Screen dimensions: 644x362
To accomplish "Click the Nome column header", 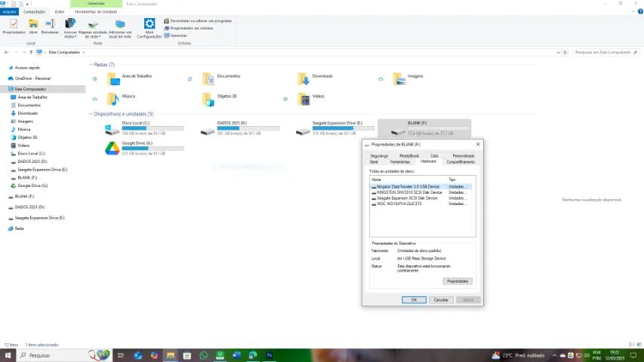I will tap(408, 179).
